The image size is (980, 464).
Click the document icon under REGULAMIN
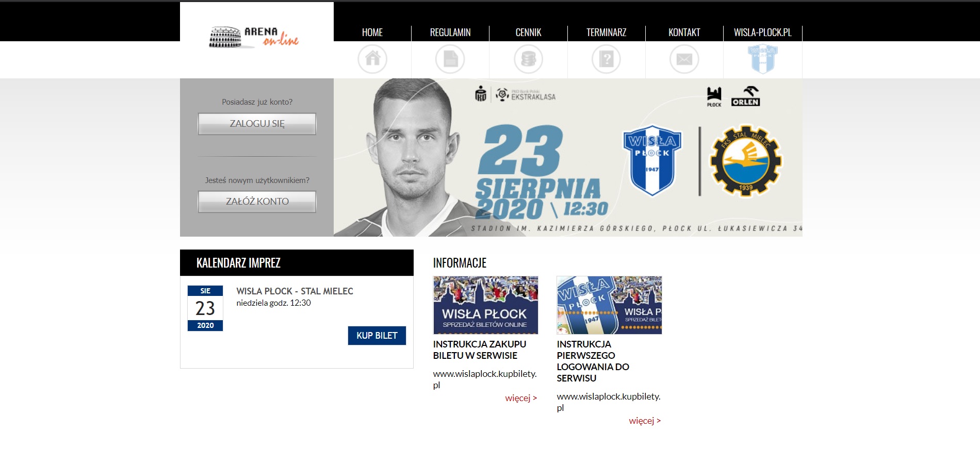[450, 59]
